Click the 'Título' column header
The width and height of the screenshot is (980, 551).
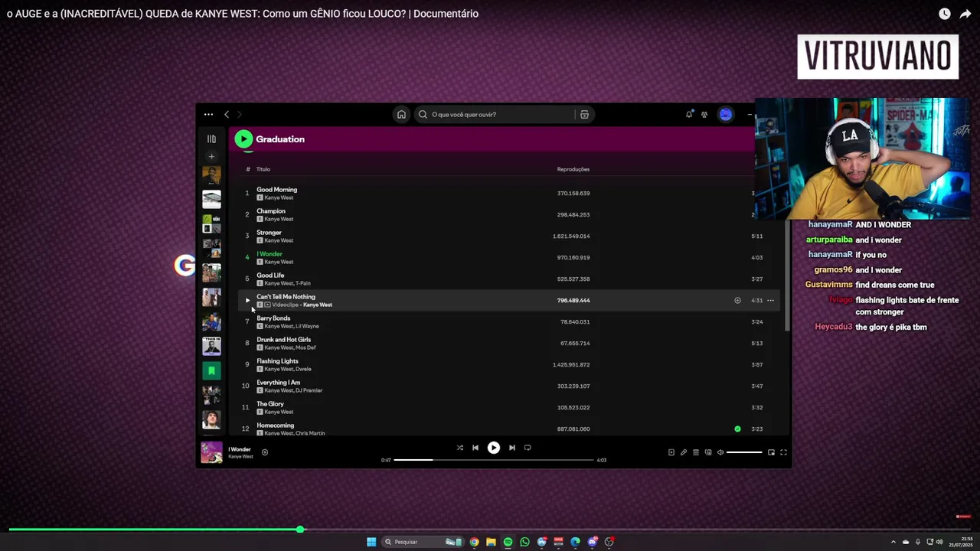[263, 169]
